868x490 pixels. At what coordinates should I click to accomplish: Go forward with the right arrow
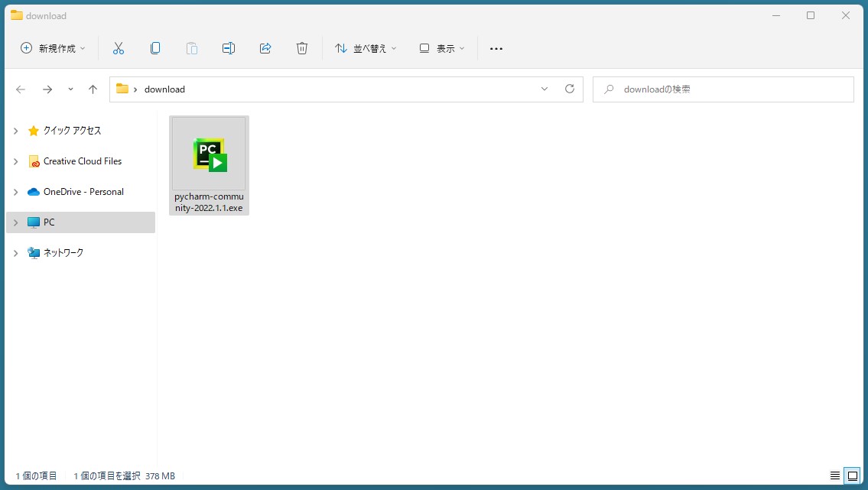tap(47, 89)
